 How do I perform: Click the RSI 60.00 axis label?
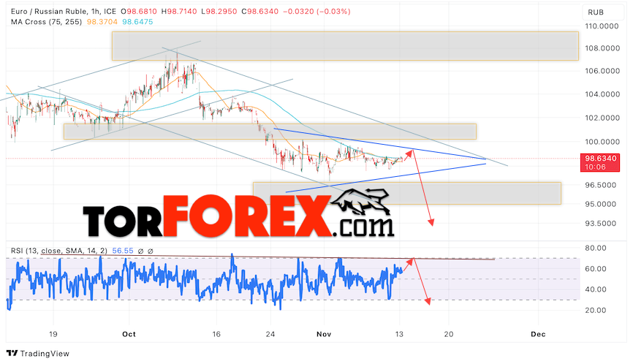[596, 269]
